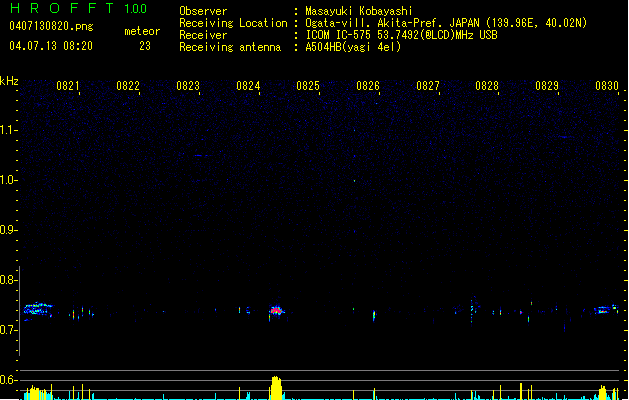Click the 0826 time axis marker
The height and width of the screenshot is (400, 629).
368,86
